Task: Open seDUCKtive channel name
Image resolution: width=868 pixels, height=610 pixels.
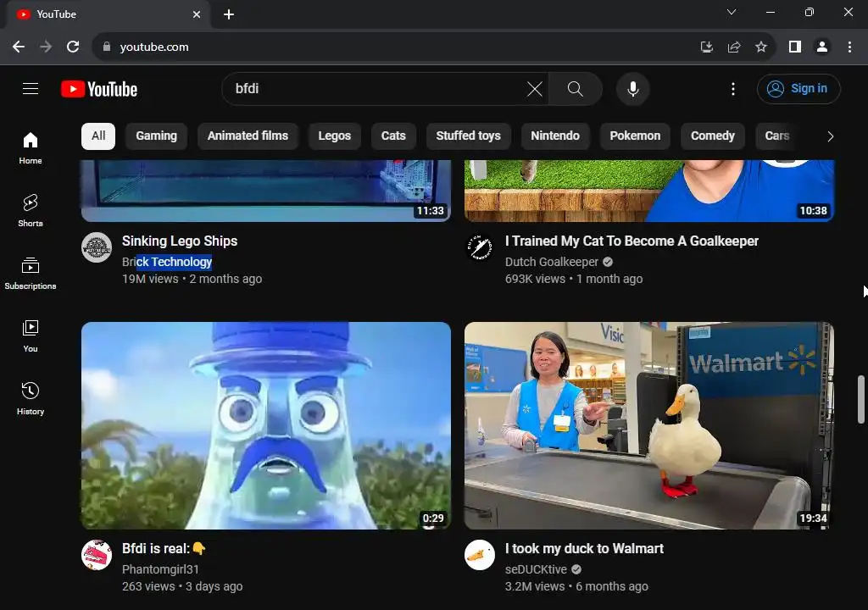Action: tap(536, 569)
